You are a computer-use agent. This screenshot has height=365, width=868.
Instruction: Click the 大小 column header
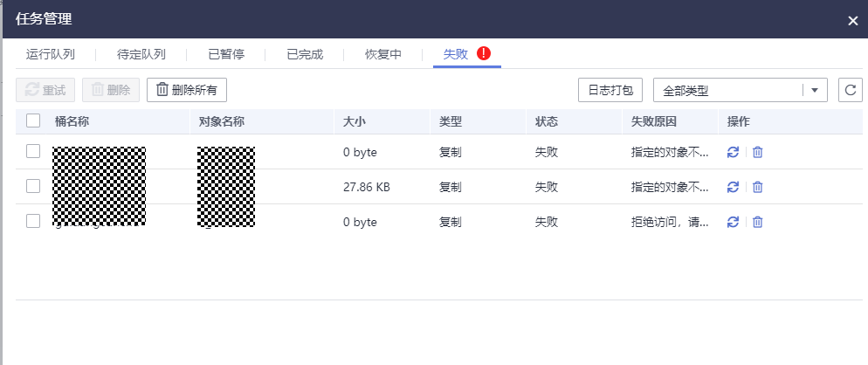[355, 122]
